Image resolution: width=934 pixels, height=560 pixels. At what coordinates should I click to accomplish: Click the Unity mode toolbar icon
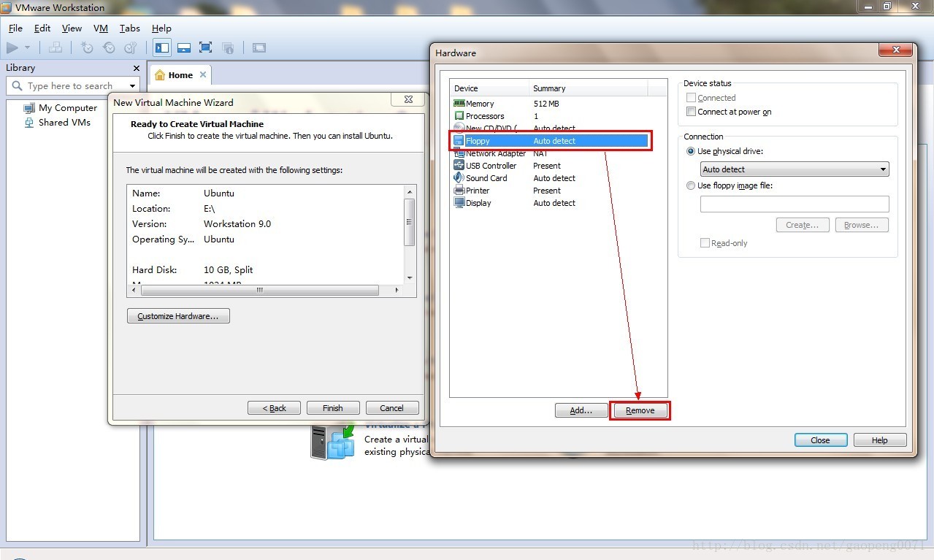point(228,47)
